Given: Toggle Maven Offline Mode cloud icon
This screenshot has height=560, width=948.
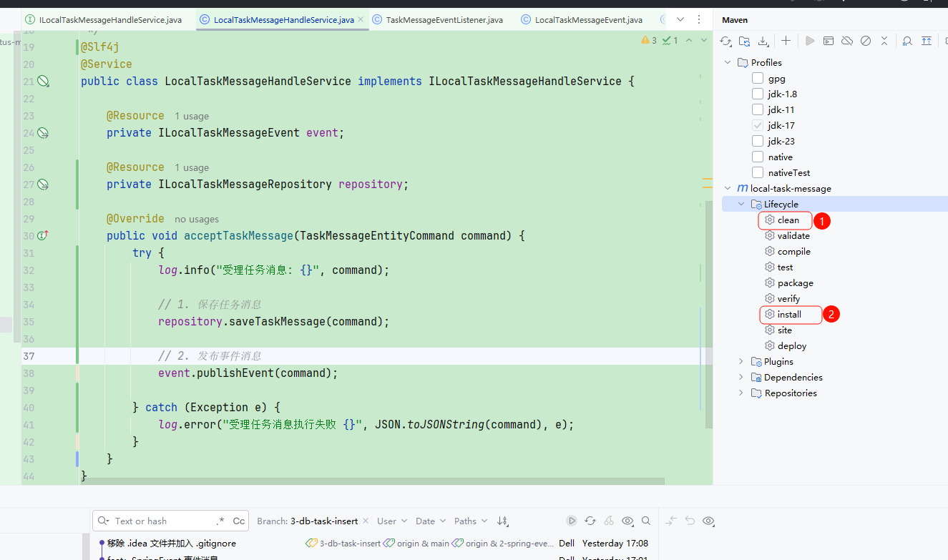Looking at the screenshot, I should [x=847, y=41].
